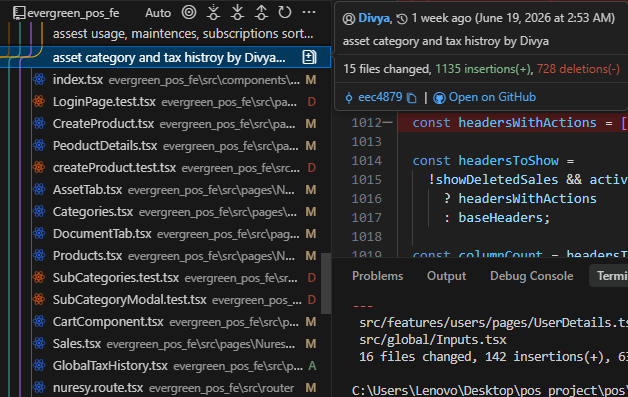The height and width of the screenshot is (397, 628).
Task: Copy the commit hash eec4879
Action: 412,98
